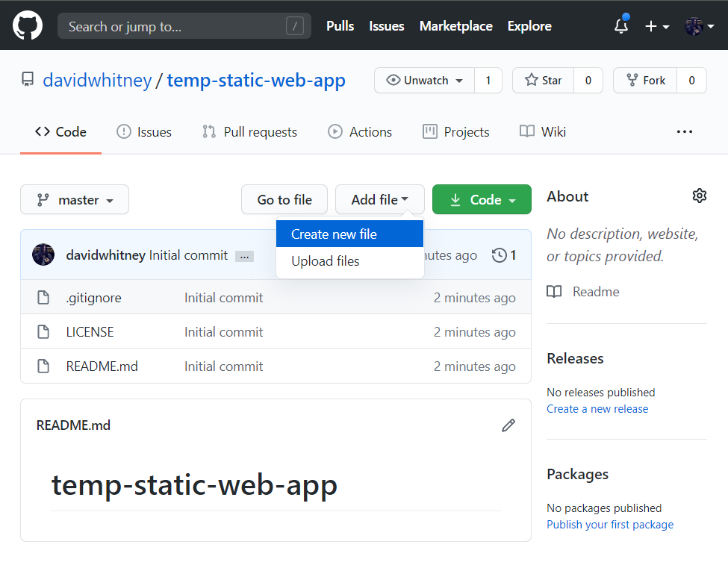The image size is (728, 565).
Task: View the fork count of 0
Action: [691, 81]
